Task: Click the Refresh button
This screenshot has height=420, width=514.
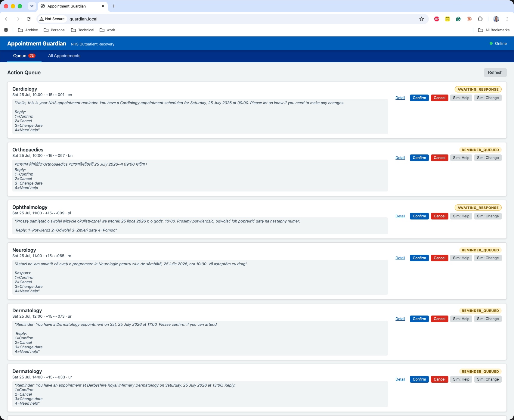Action: [x=495, y=73]
